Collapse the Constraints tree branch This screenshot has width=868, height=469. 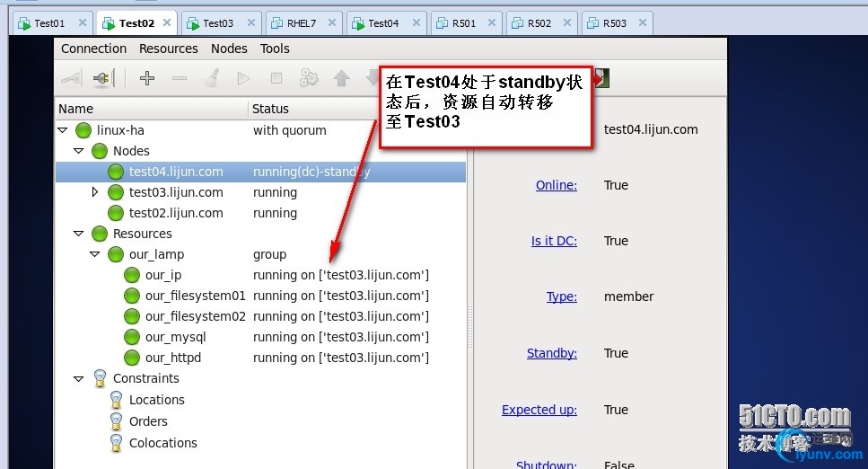[x=79, y=378]
